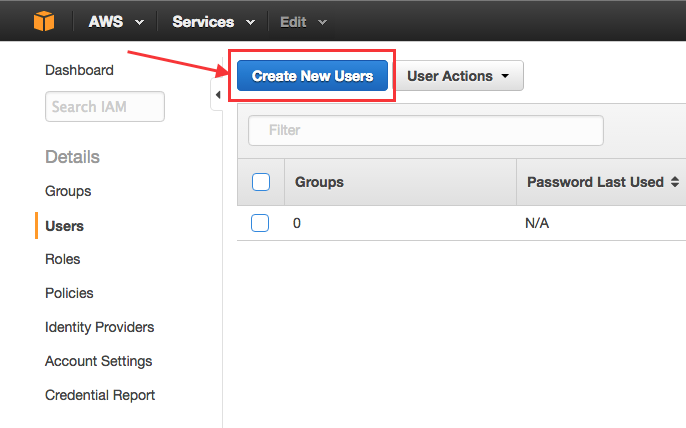Image resolution: width=686 pixels, height=428 pixels.
Task: Click the Search IAM input box
Action: coord(104,106)
